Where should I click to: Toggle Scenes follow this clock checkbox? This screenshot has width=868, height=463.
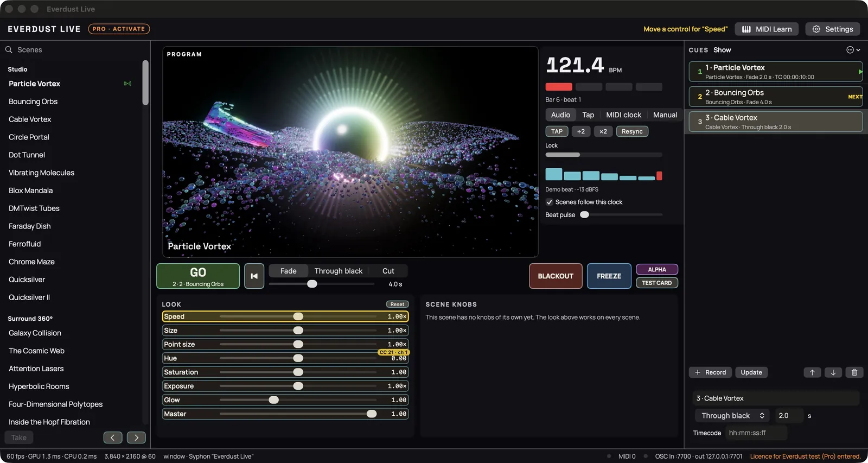coord(550,202)
